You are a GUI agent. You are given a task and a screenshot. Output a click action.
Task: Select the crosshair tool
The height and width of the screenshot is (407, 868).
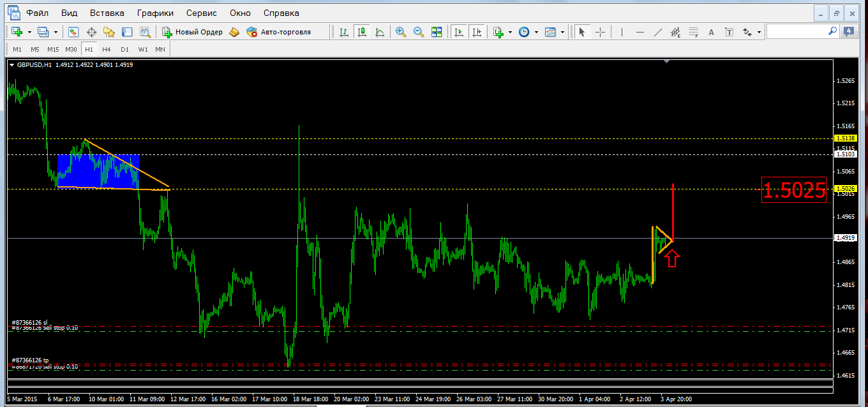(600, 32)
